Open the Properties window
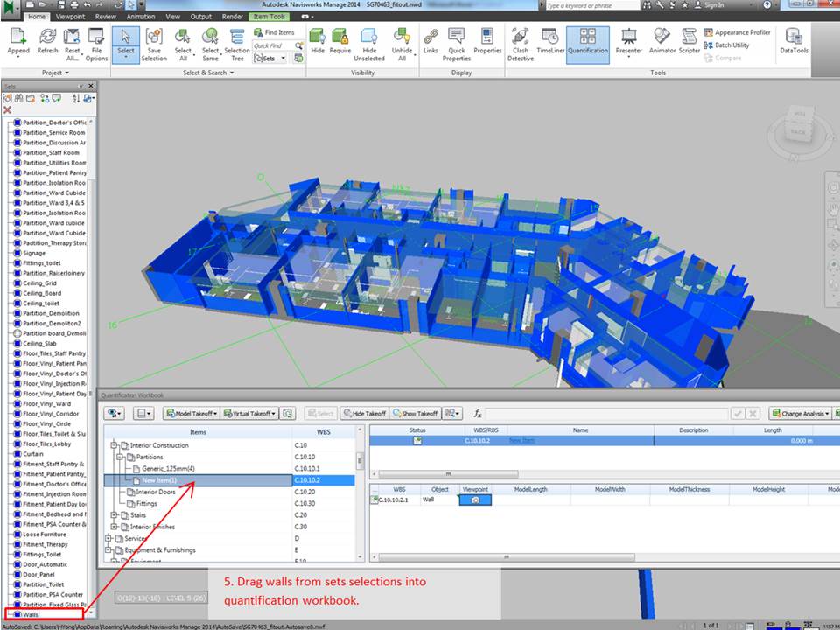This screenshot has height=630, width=840. pos(487,41)
